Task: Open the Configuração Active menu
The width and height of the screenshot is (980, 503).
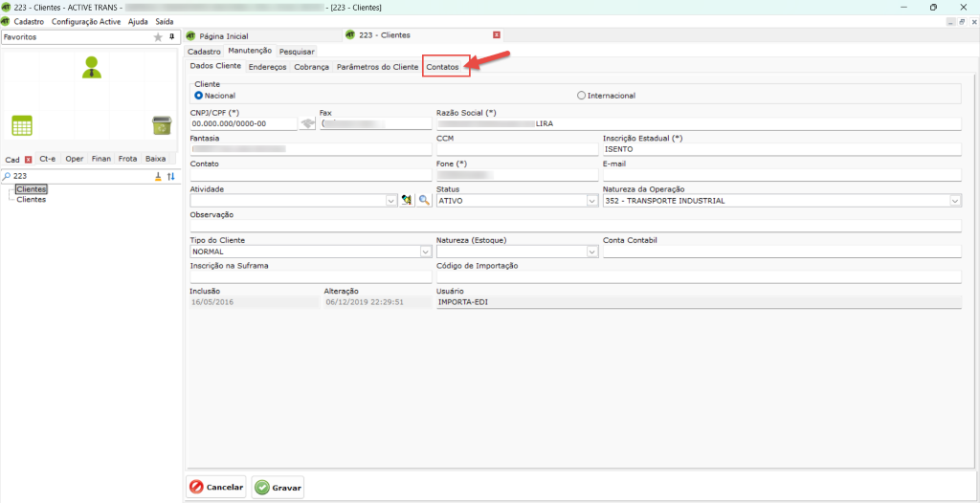Action: [86, 21]
